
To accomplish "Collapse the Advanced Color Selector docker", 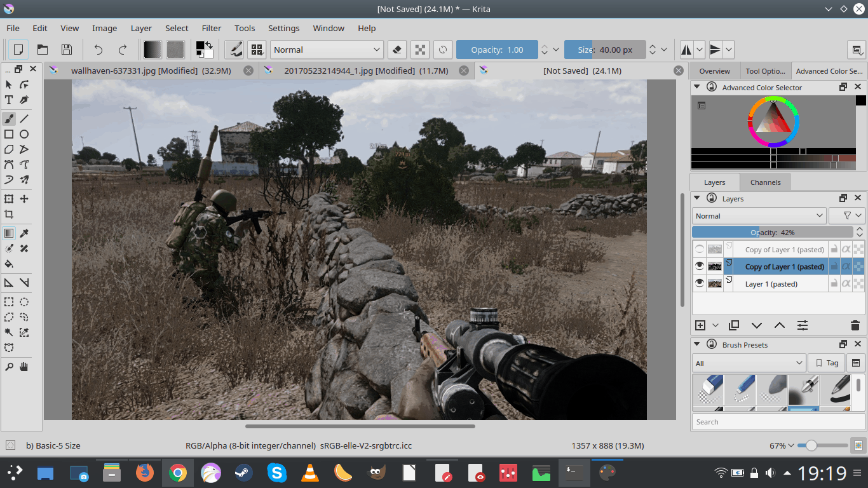I will tap(697, 87).
